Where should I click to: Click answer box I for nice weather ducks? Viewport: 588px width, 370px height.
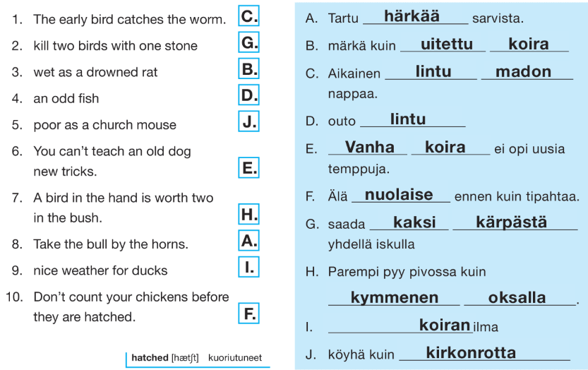click(x=248, y=267)
